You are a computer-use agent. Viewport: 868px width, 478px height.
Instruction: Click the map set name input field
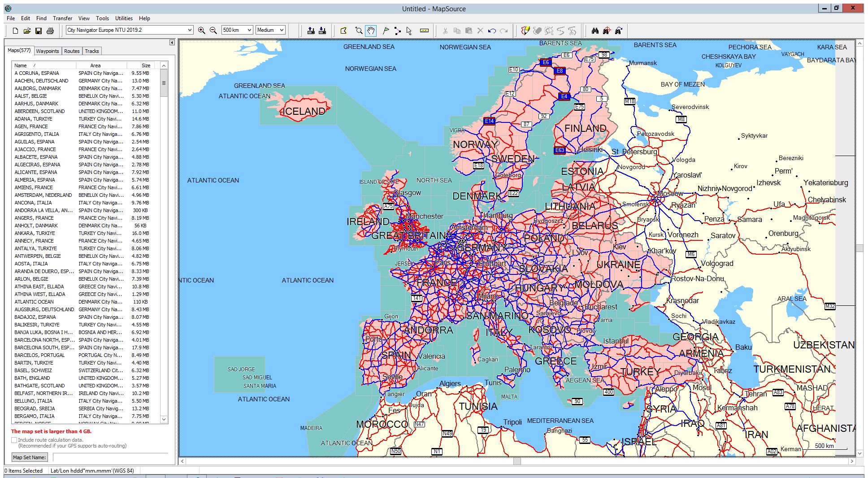(x=110, y=457)
